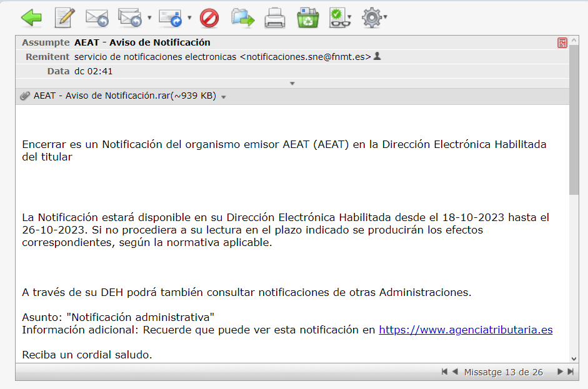
Task: Toggle headers view with red icon
Action: [x=562, y=42]
